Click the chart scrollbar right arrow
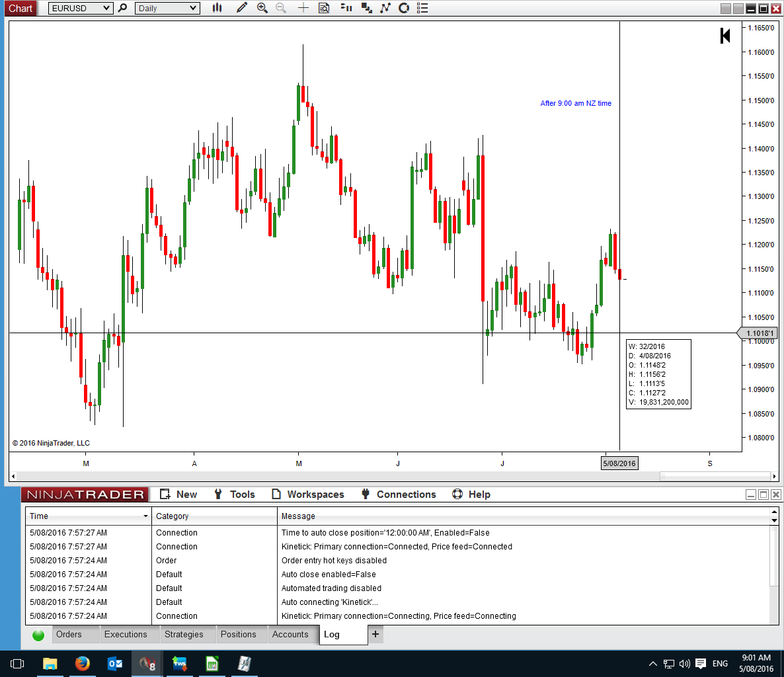Viewport: 784px width, 677px height. tap(774, 477)
